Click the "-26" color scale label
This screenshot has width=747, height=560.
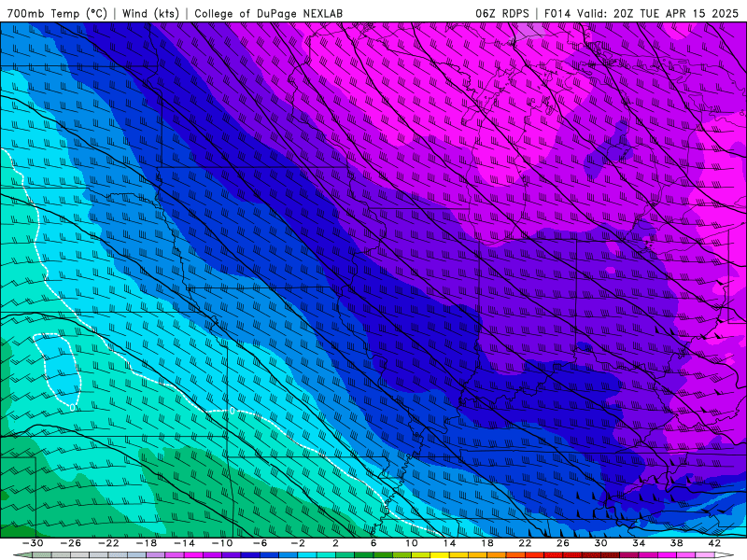(71, 543)
